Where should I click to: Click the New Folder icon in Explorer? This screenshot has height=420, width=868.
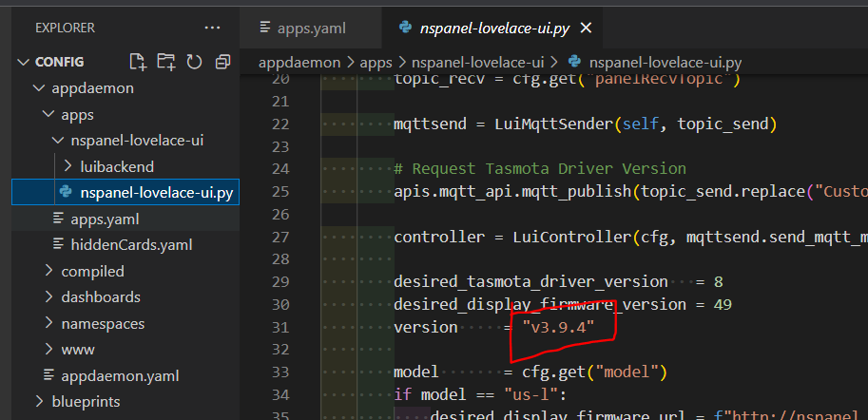(166, 62)
